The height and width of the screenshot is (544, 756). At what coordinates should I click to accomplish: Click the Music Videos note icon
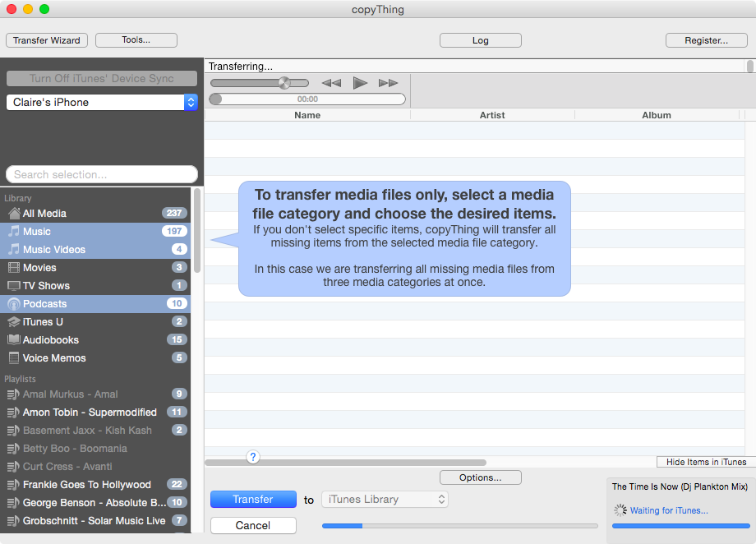tap(14, 249)
